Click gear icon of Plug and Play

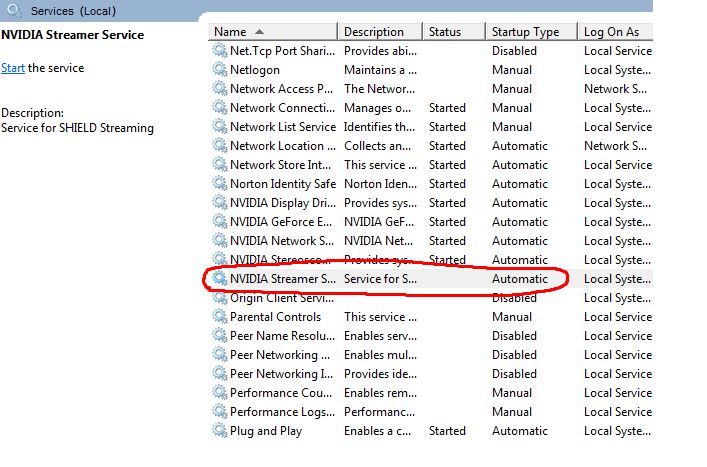click(x=220, y=430)
